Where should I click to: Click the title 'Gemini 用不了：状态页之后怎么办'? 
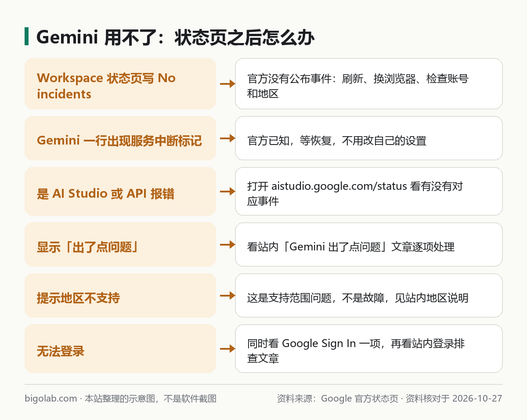[175, 37]
